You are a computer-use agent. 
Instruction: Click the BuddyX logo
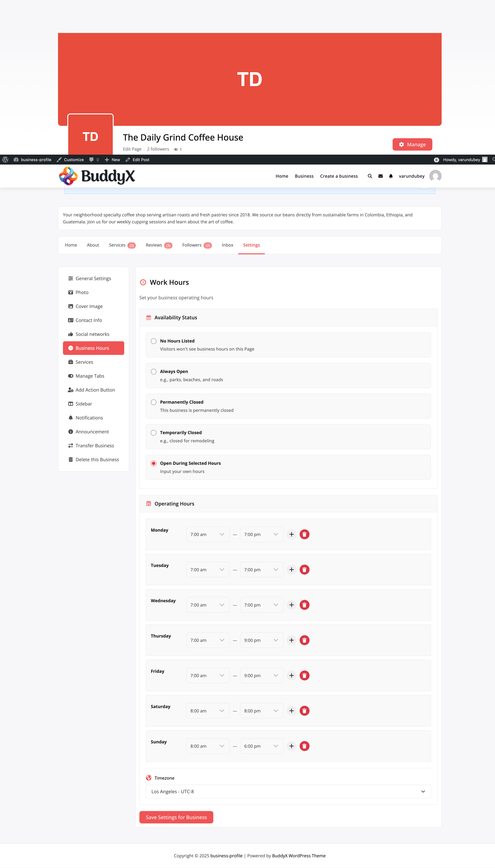[97, 176]
